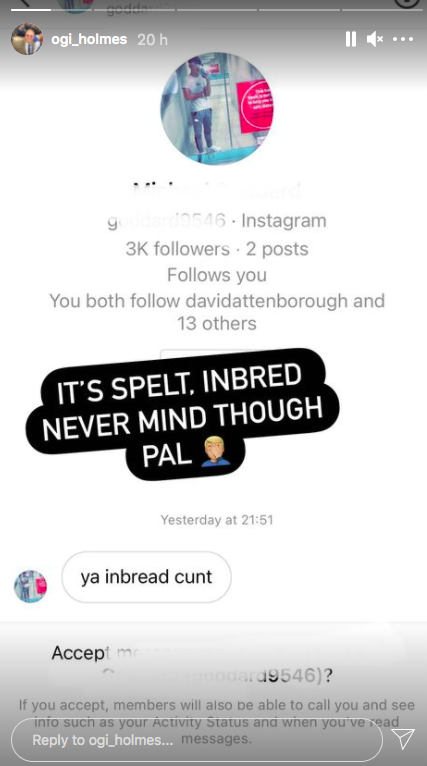Viewport: 427px width, 766px height.
Task: Click the large circular profile photo
Action: coord(217,108)
